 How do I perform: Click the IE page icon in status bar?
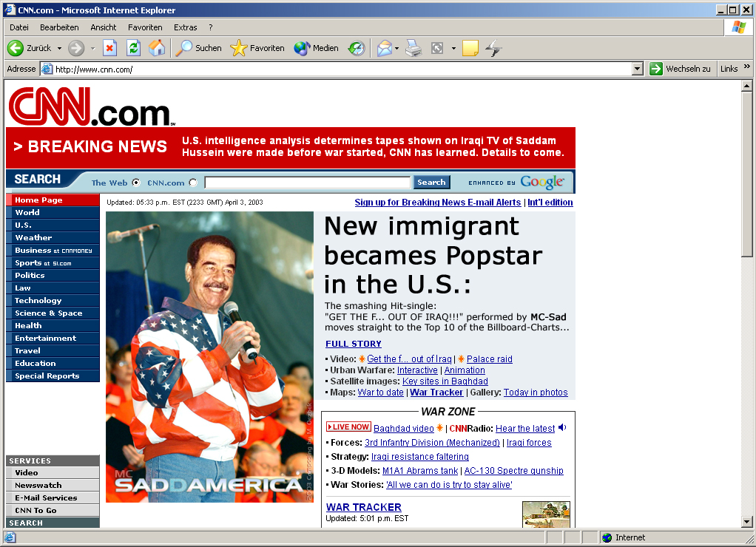(x=10, y=537)
